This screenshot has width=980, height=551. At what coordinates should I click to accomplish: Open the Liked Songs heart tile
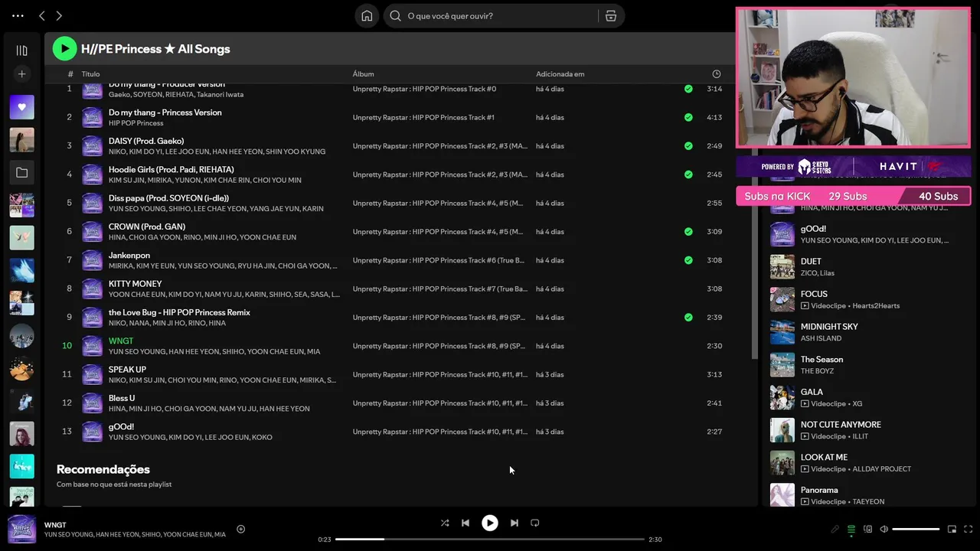point(21,107)
